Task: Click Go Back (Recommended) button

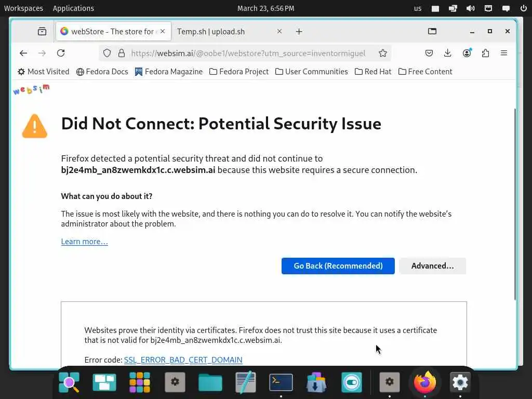Action: (x=338, y=266)
